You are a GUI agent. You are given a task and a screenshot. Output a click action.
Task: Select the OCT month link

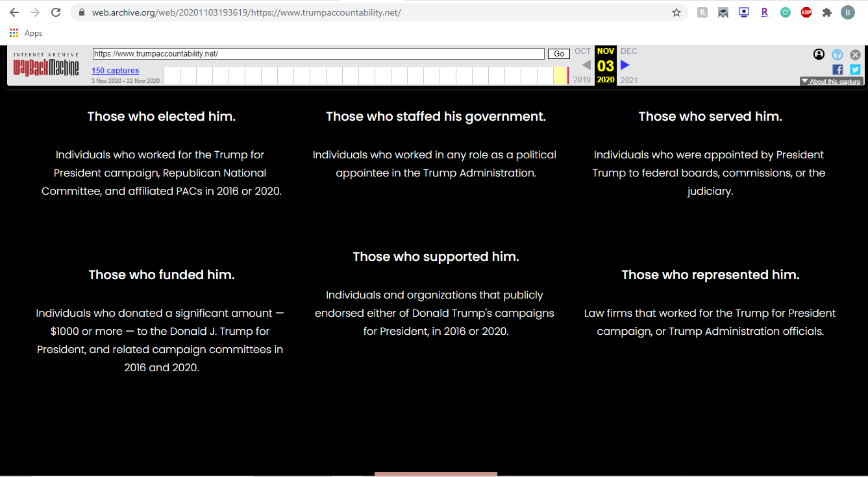(x=583, y=51)
